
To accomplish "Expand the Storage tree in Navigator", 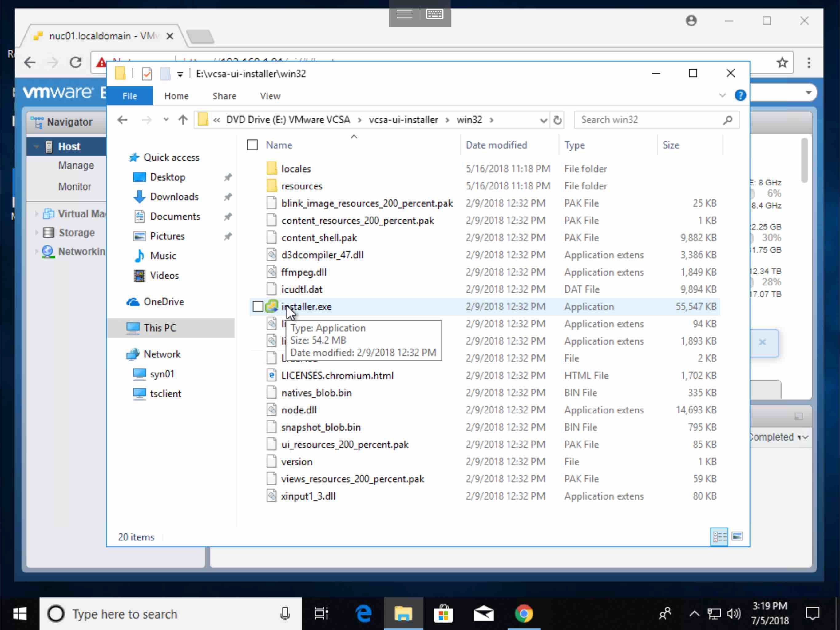I will (x=37, y=233).
